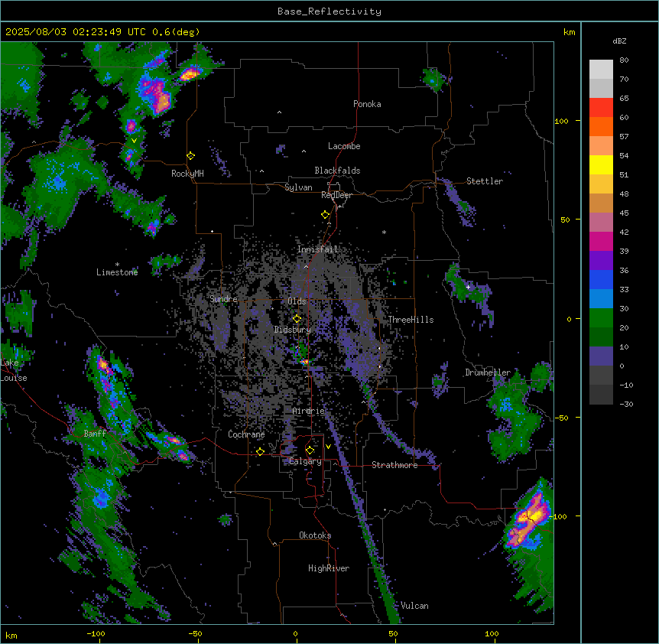Pick the darkest grey -10 to -30 legend swatch
The image size is (659, 644).
click(601, 395)
